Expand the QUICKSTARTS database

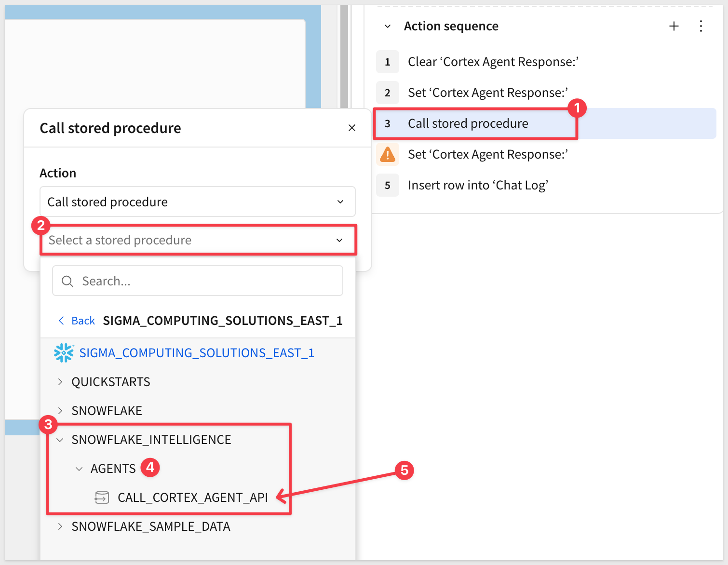coord(60,382)
